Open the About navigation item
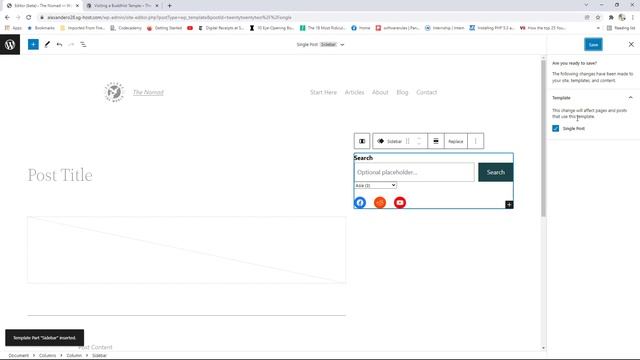640x360 pixels. [x=380, y=92]
